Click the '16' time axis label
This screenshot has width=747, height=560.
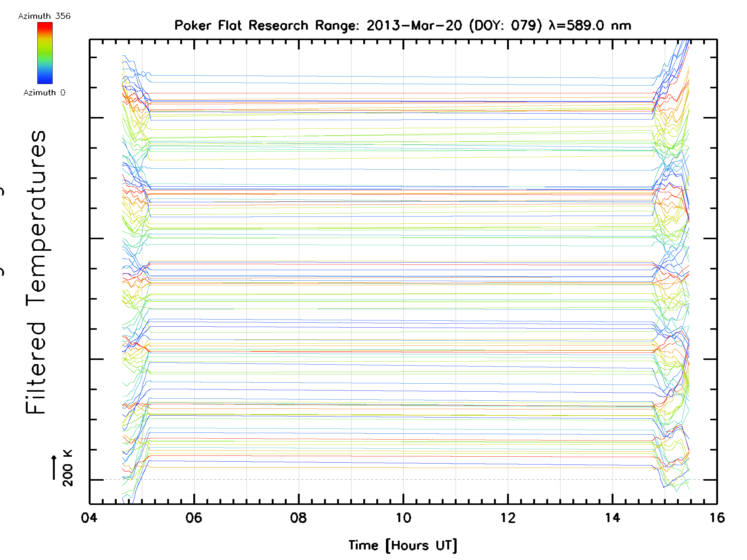717,518
